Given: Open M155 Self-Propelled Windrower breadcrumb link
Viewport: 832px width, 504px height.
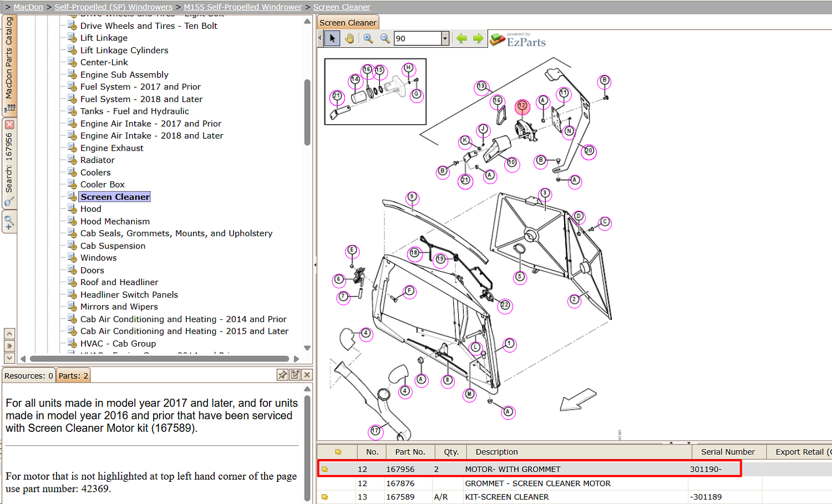Looking at the screenshot, I should [x=243, y=7].
